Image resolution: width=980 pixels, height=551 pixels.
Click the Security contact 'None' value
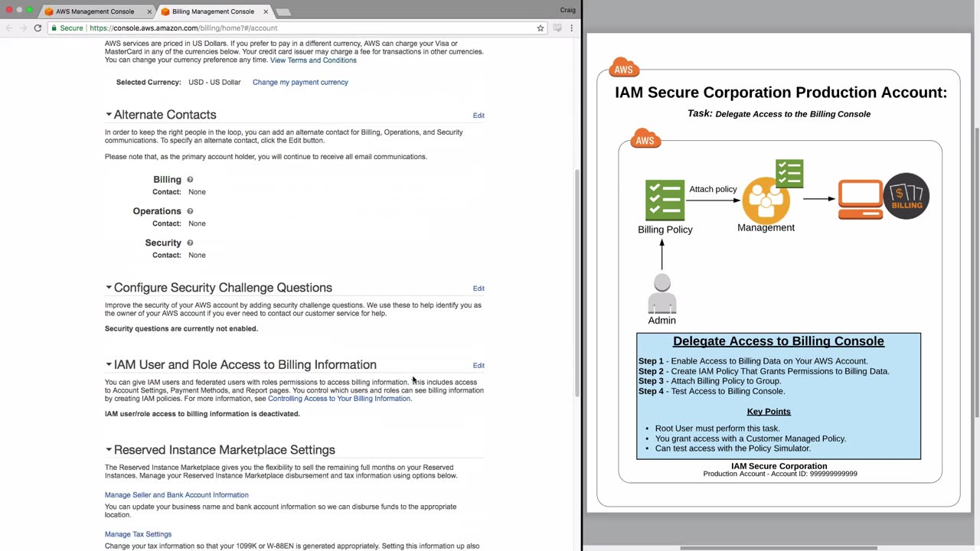tap(197, 255)
